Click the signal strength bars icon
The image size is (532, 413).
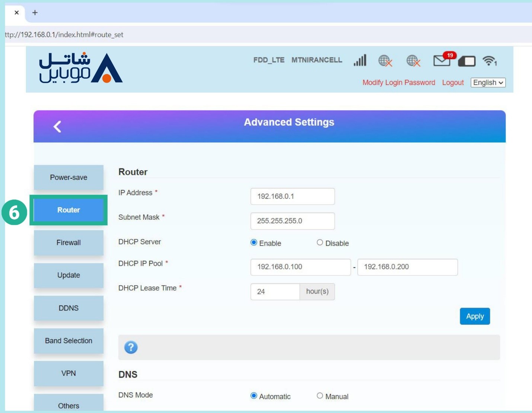(360, 60)
